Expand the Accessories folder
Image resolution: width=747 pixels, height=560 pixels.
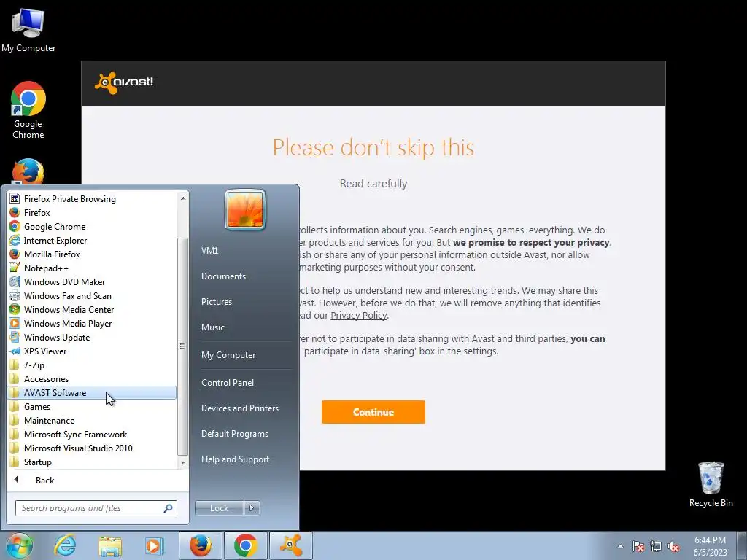pyautogui.click(x=92, y=378)
